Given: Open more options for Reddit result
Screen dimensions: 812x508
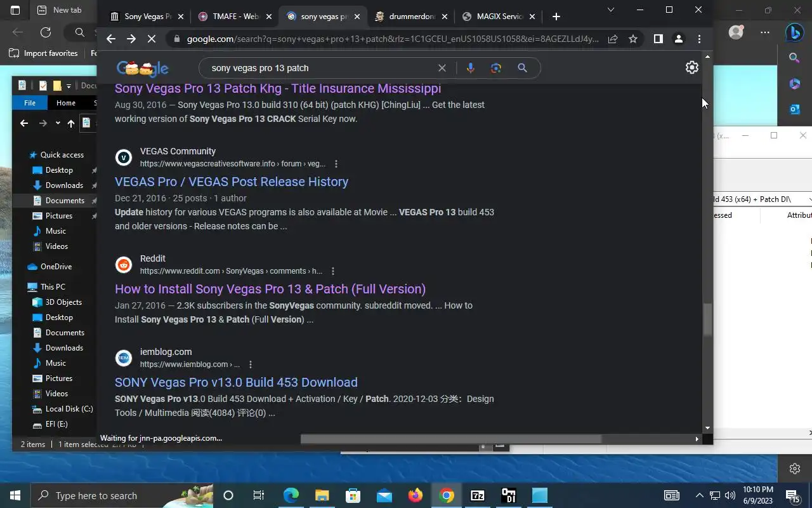Looking at the screenshot, I should coord(333,271).
